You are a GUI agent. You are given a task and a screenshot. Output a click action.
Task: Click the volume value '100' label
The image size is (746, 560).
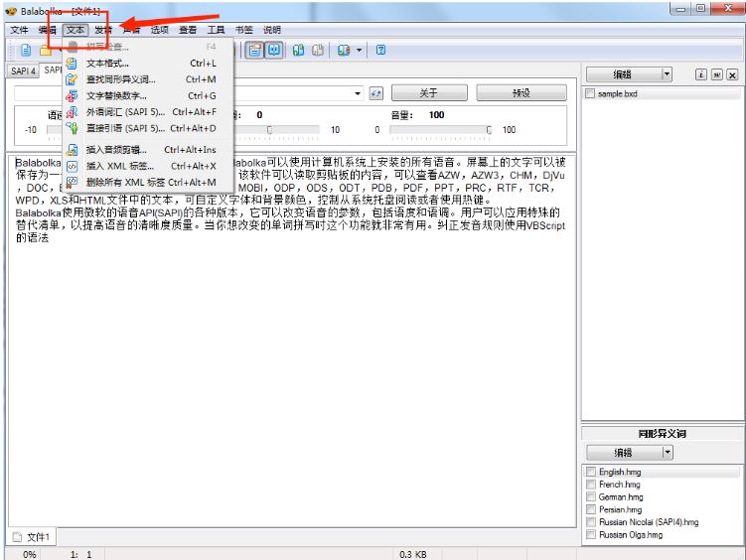tap(436, 114)
